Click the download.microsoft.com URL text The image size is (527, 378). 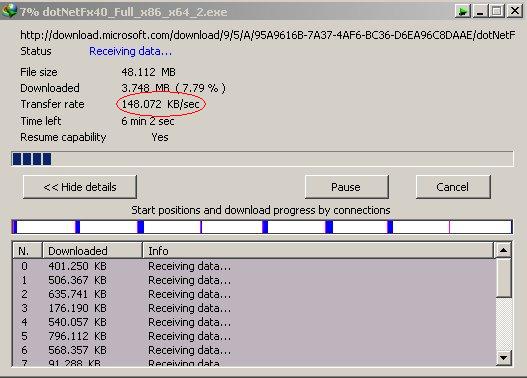[x=268, y=35]
